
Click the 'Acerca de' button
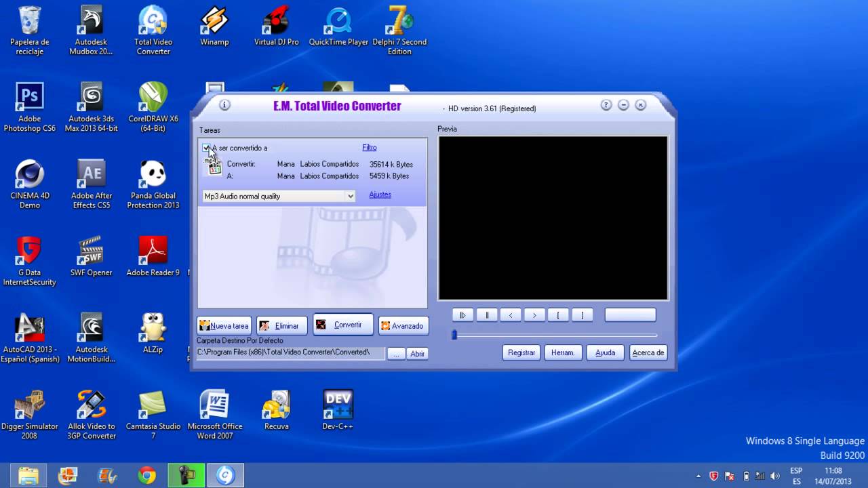648,352
